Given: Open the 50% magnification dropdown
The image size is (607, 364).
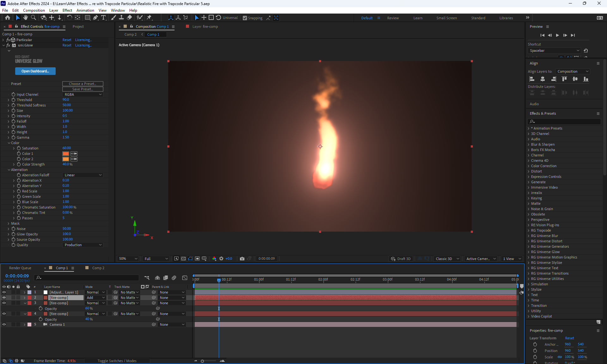Looking at the screenshot, I should click(x=128, y=258).
